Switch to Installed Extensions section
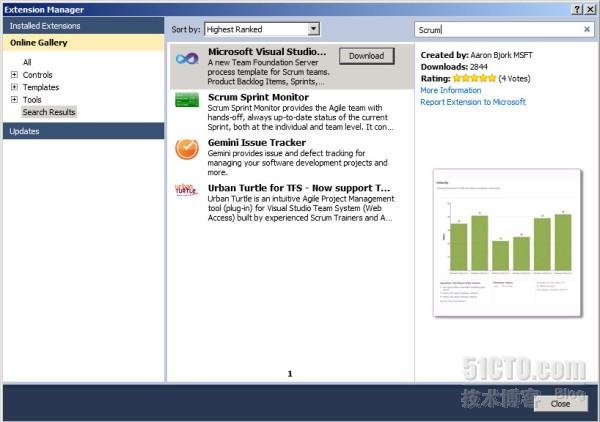 point(83,26)
